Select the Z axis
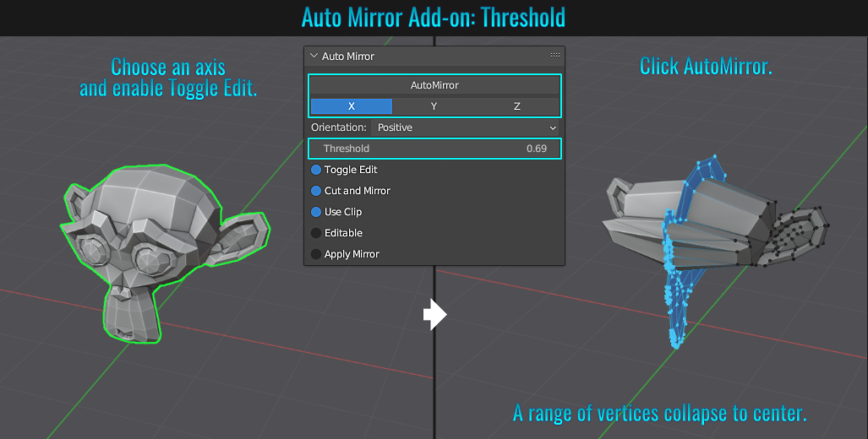868x439 pixels. [517, 106]
